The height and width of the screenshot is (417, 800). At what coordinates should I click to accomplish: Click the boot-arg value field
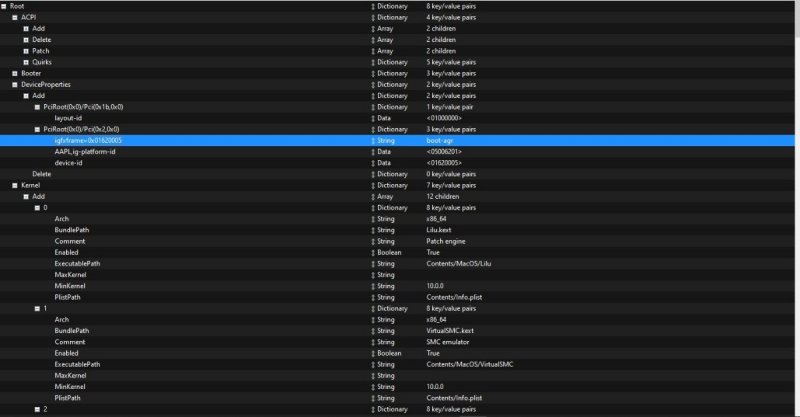[441, 140]
